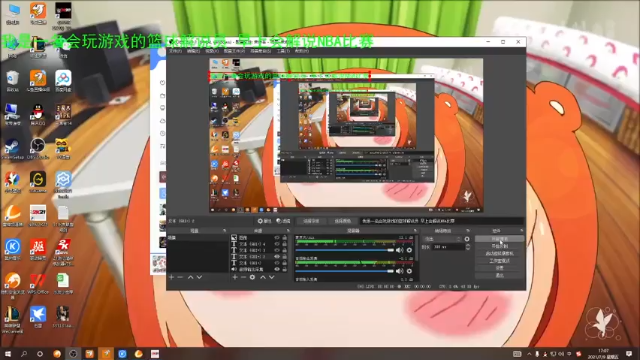Toggle the lock on the 图像 source
The image size is (640, 360).
(x=284, y=238)
